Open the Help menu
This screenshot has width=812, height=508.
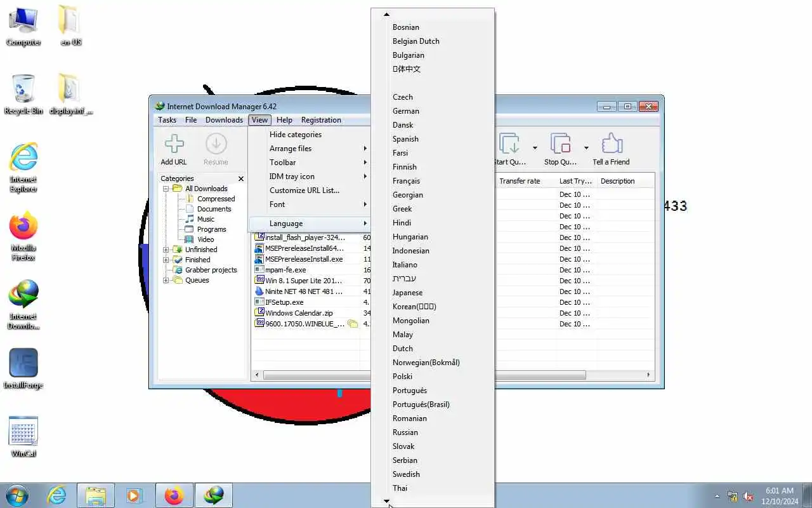pyautogui.click(x=284, y=120)
